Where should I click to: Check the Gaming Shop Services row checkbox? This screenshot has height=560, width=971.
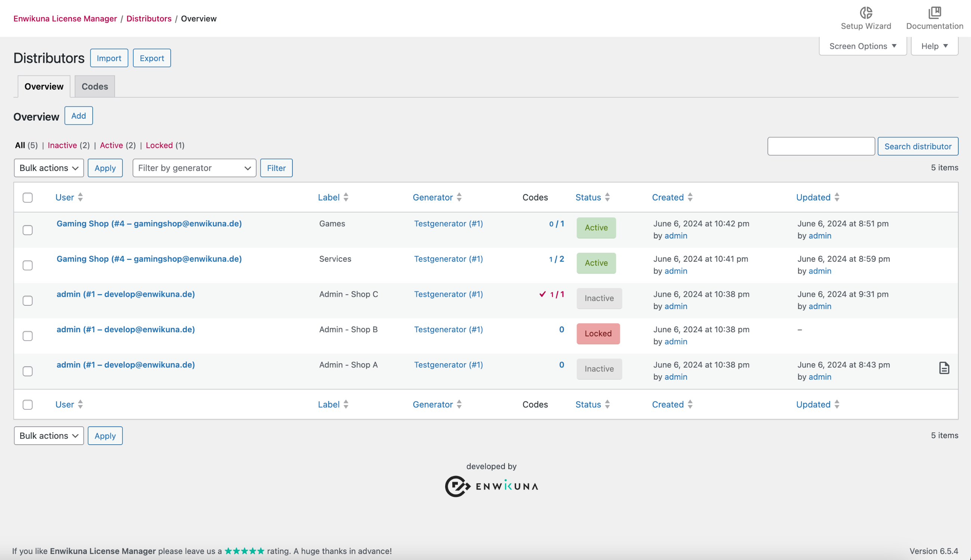click(x=28, y=265)
